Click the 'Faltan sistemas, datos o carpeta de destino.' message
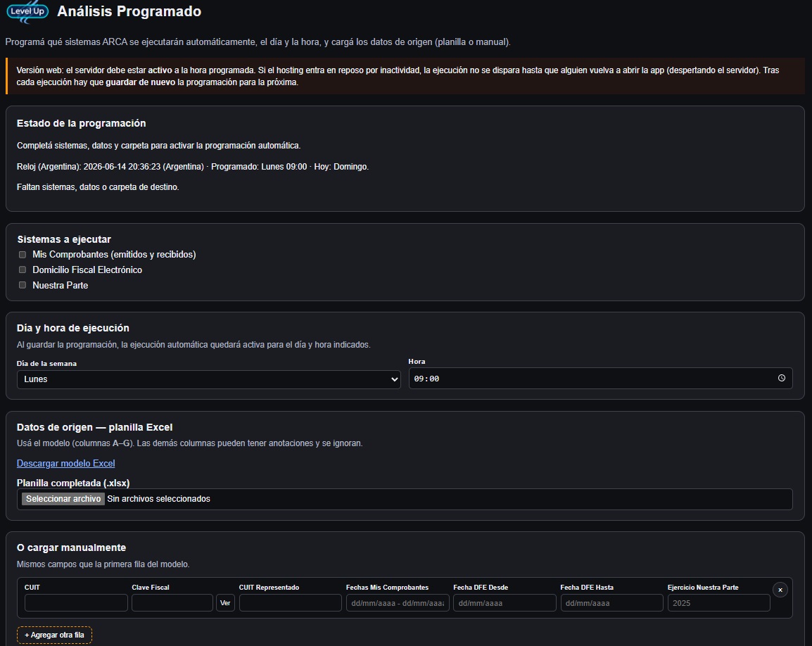 pyautogui.click(x=98, y=187)
